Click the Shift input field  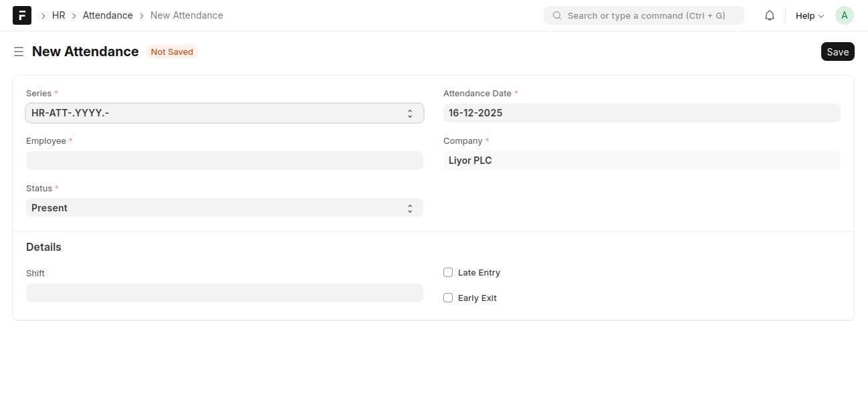pyautogui.click(x=225, y=293)
